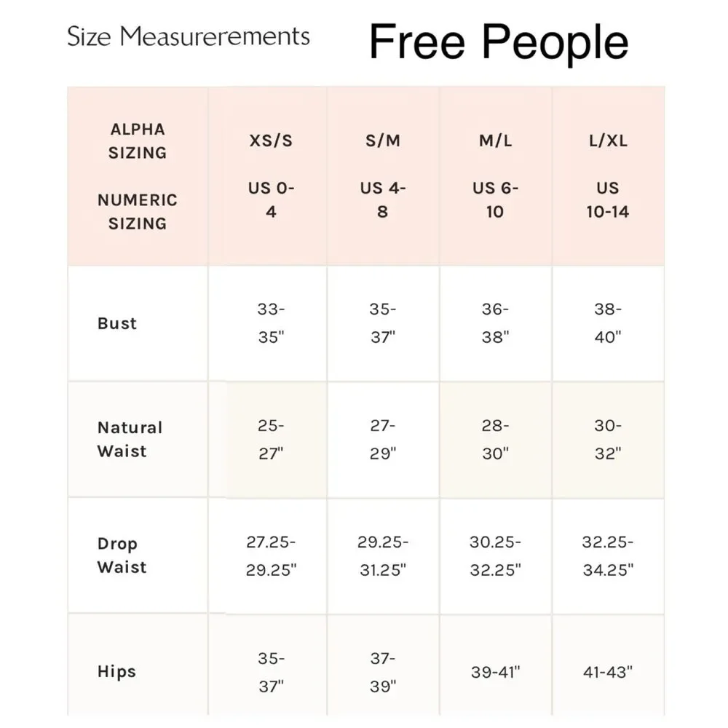Image resolution: width=728 pixels, height=728 pixels.
Task: Select the 27-29" natural waist cell
Action: (x=383, y=439)
